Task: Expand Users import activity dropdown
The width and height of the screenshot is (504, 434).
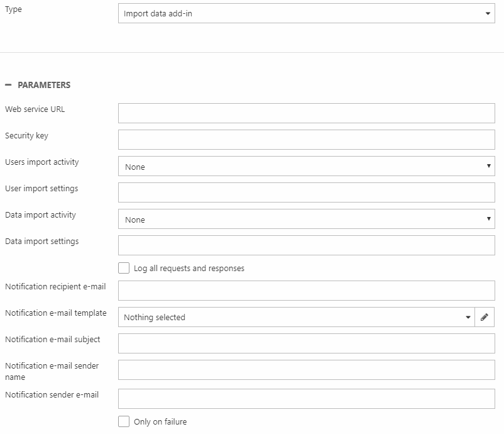Action: (306, 166)
